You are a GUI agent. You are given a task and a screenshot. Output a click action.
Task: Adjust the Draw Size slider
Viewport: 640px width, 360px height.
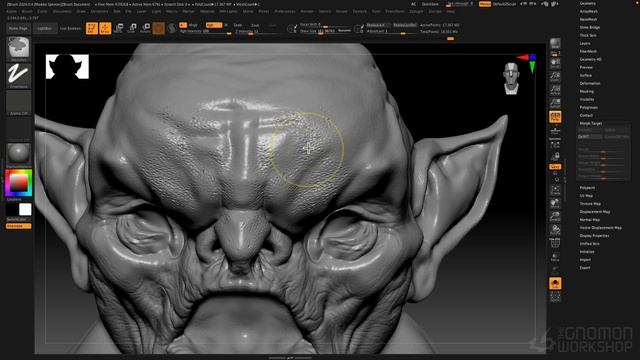point(325,31)
